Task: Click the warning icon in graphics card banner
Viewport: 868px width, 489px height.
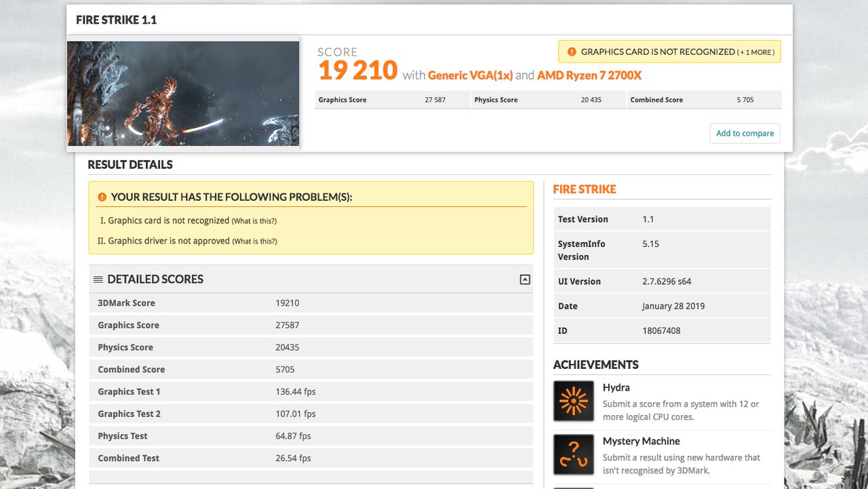Action: pyautogui.click(x=572, y=52)
